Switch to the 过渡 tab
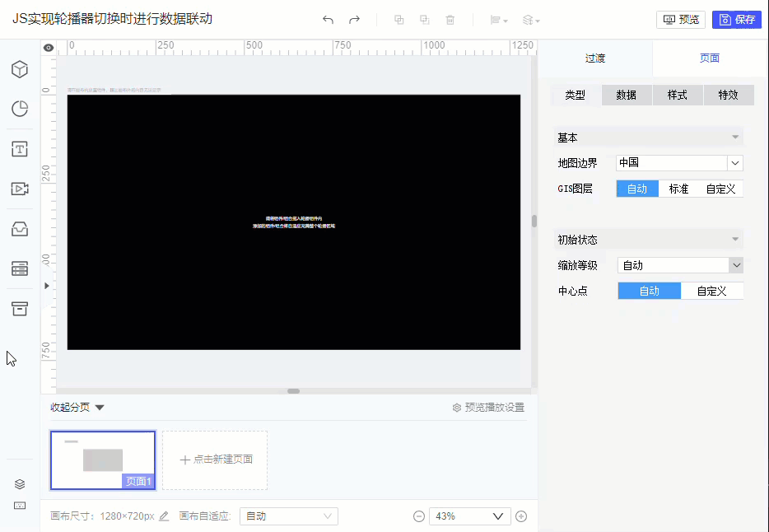Image resolution: width=769 pixels, height=532 pixels. click(x=595, y=58)
